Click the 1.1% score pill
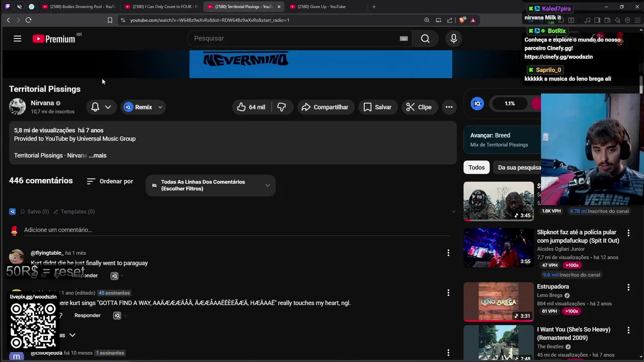The width and height of the screenshot is (644, 362). 510,104
